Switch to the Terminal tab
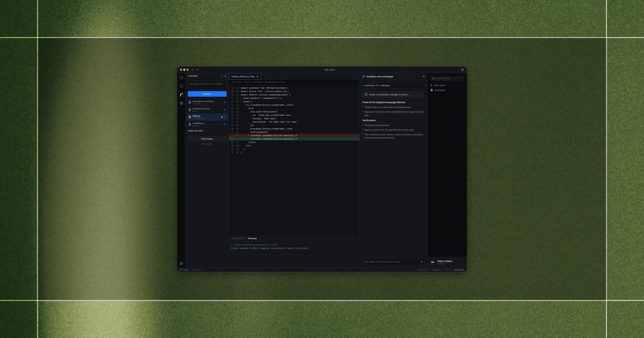The height and width of the screenshot is (338, 644). [252, 239]
